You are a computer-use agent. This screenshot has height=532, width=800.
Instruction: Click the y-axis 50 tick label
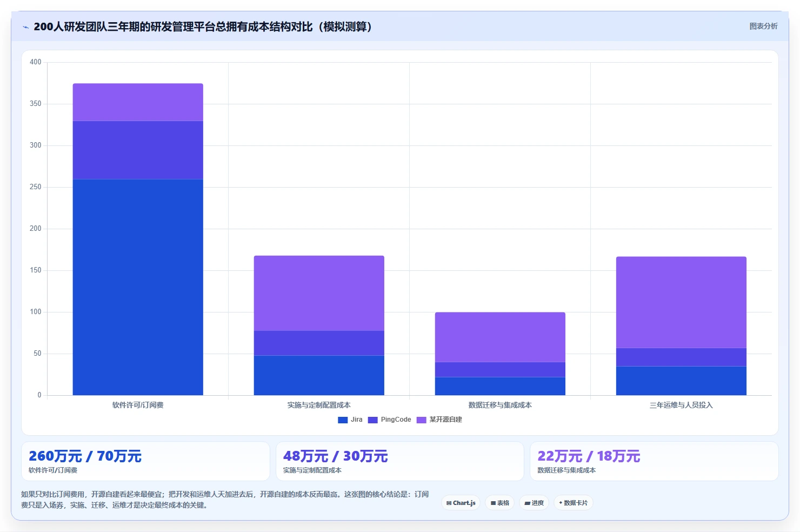coord(37,354)
